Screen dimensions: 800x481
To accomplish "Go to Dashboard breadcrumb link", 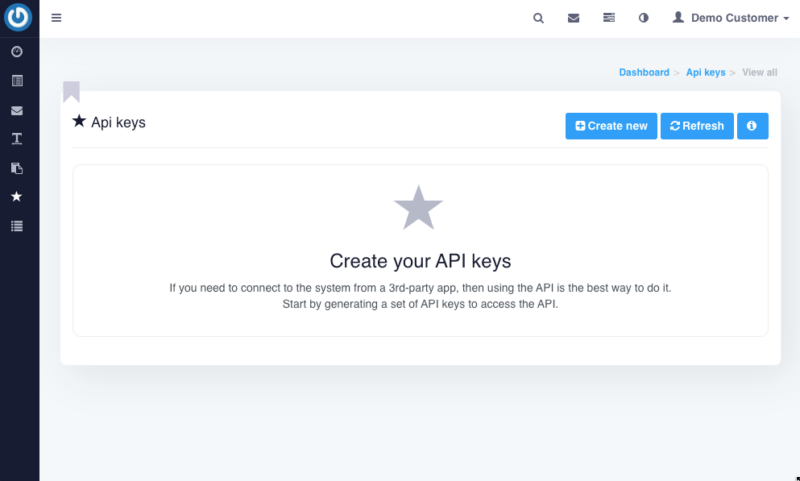I will click(x=644, y=73).
